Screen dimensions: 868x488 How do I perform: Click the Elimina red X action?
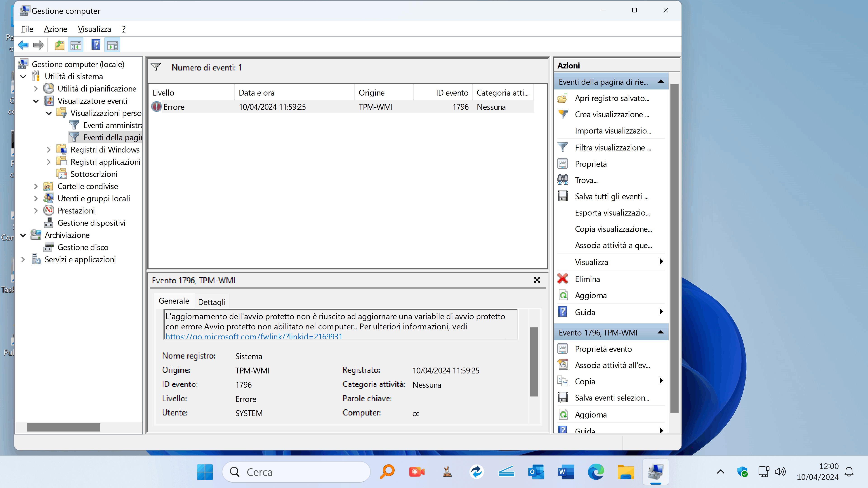pos(587,279)
